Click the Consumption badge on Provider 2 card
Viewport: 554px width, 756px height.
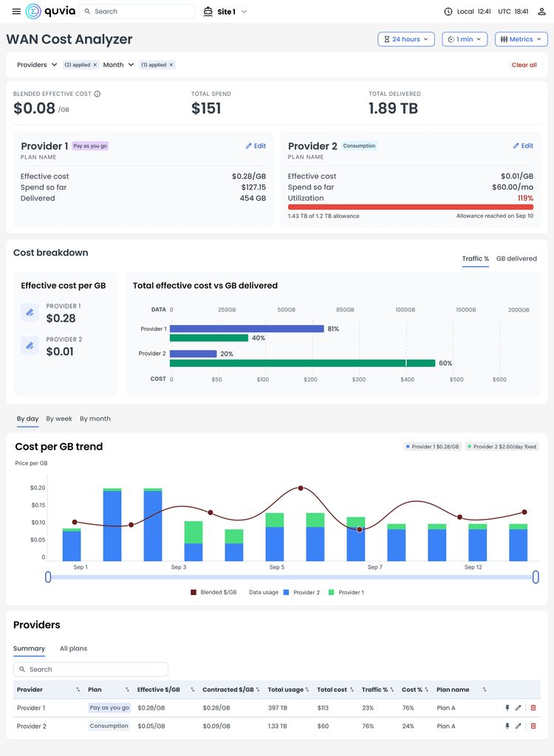pyautogui.click(x=360, y=145)
